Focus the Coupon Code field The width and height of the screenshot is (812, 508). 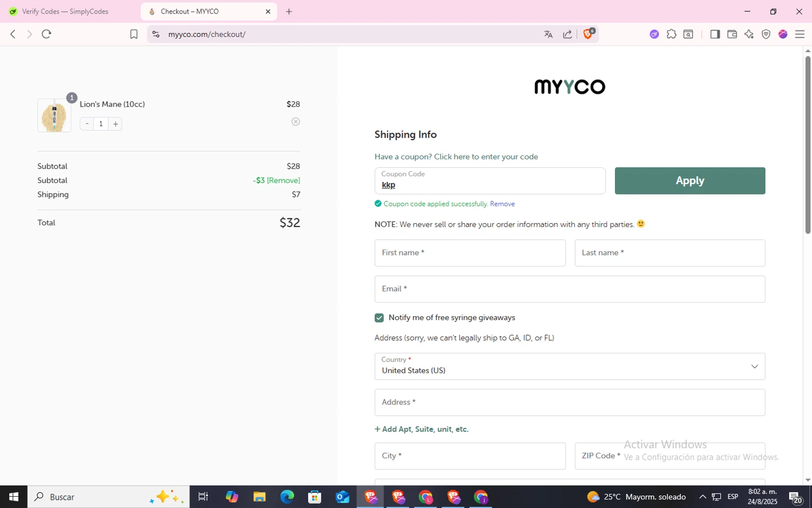[x=490, y=181]
